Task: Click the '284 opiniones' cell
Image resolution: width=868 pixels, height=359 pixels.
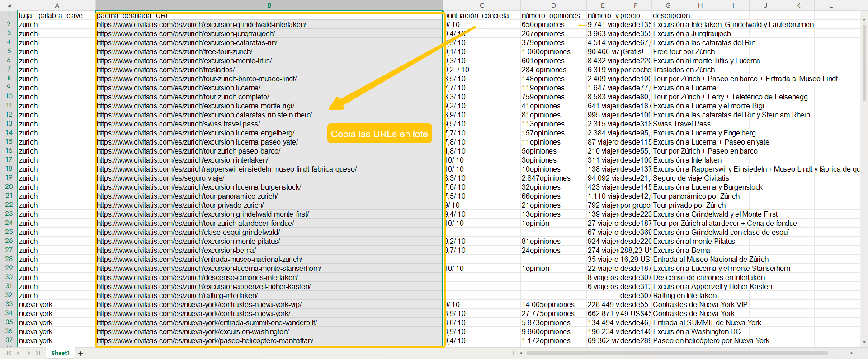Action: 553,70
